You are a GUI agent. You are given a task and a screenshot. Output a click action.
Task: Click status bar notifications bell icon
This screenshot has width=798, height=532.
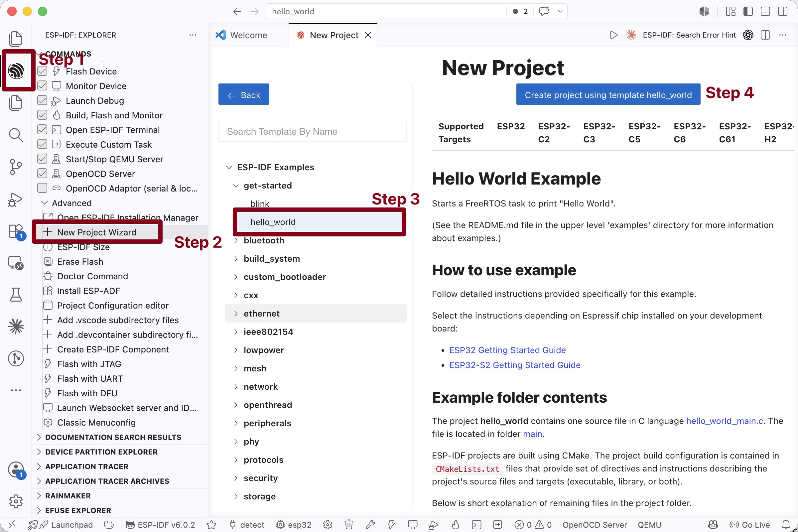(786, 525)
